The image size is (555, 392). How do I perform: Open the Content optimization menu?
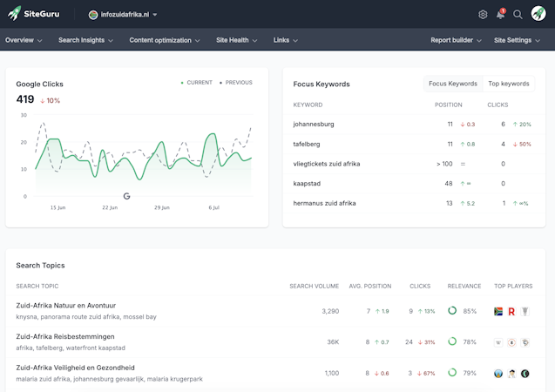pos(165,40)
